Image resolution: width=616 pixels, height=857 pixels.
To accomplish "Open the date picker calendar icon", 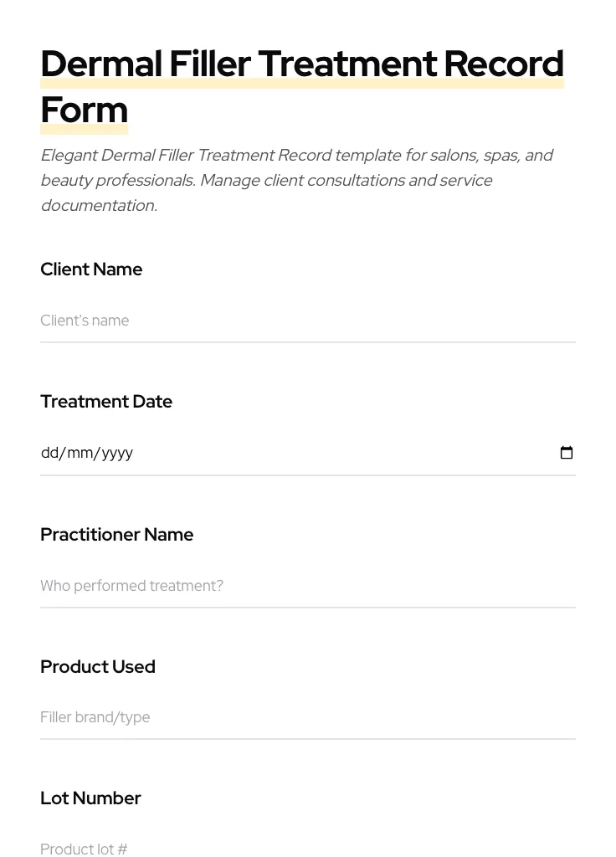I will click(x=567, y=452).
